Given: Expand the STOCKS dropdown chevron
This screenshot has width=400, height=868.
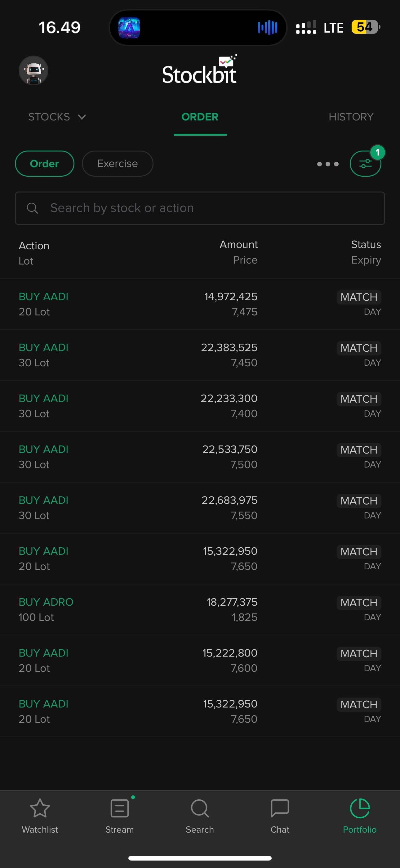Looking at the screenshot, I should 82,117.
